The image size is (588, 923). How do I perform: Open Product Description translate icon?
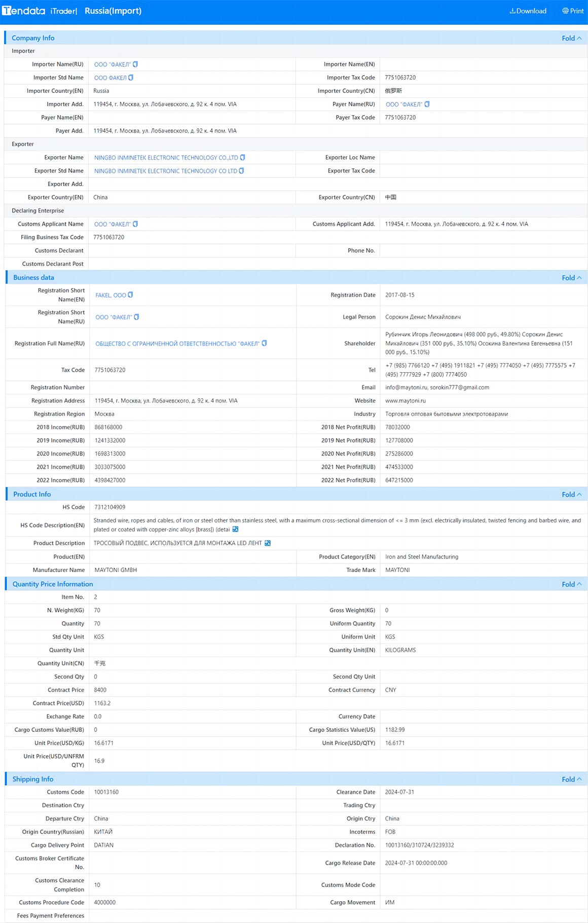coord(268,543)
